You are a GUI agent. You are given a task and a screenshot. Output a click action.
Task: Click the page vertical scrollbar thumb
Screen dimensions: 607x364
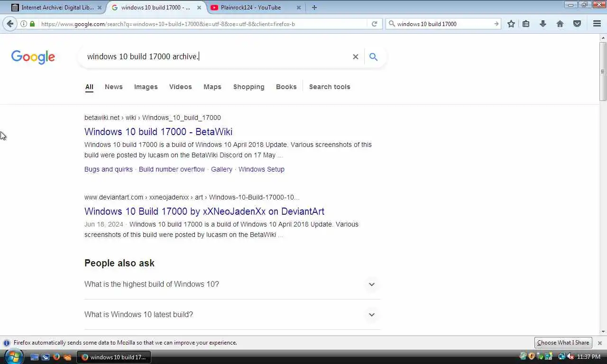[603, 71]
